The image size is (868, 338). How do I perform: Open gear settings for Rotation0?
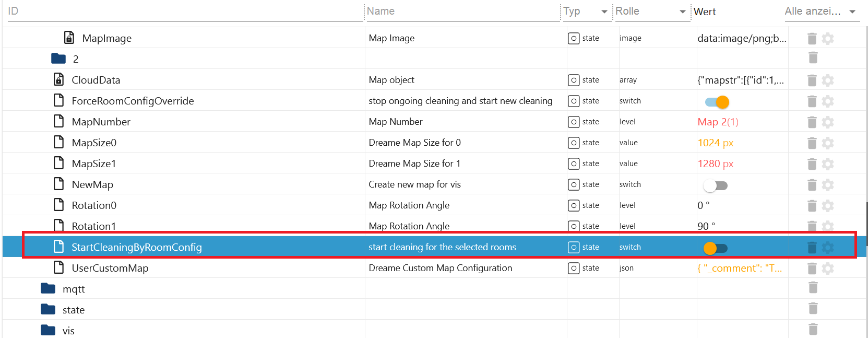click(827, 205)
